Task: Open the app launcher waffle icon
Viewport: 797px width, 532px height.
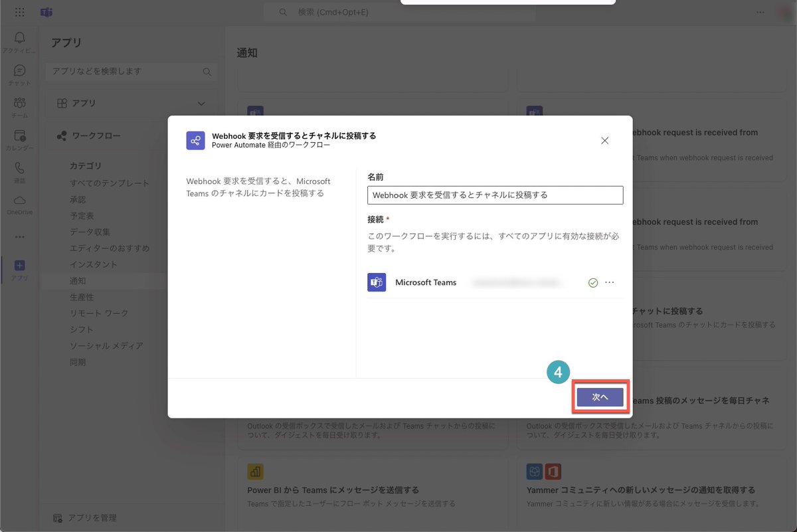Action: (19, 12)
